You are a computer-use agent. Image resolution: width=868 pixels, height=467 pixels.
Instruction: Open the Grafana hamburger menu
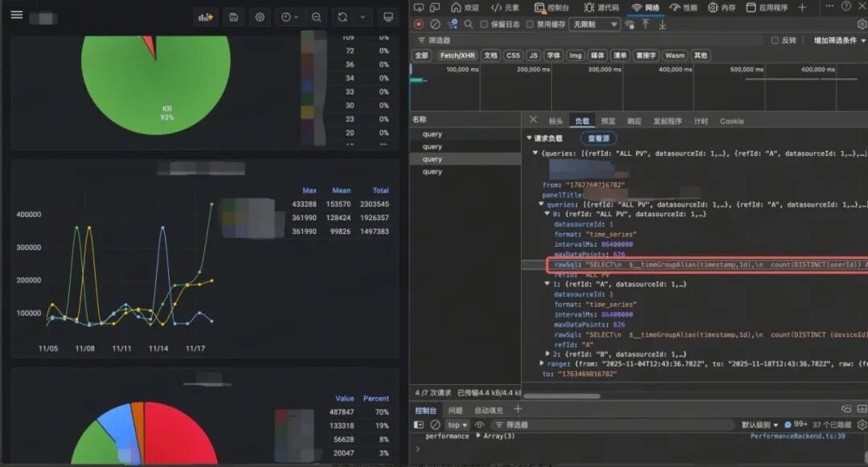pos(17,14)
